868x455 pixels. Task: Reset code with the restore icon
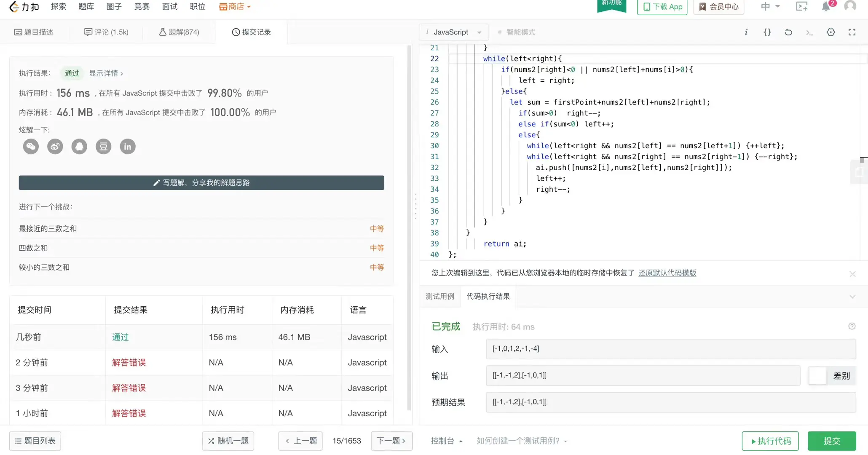[788, 32]
